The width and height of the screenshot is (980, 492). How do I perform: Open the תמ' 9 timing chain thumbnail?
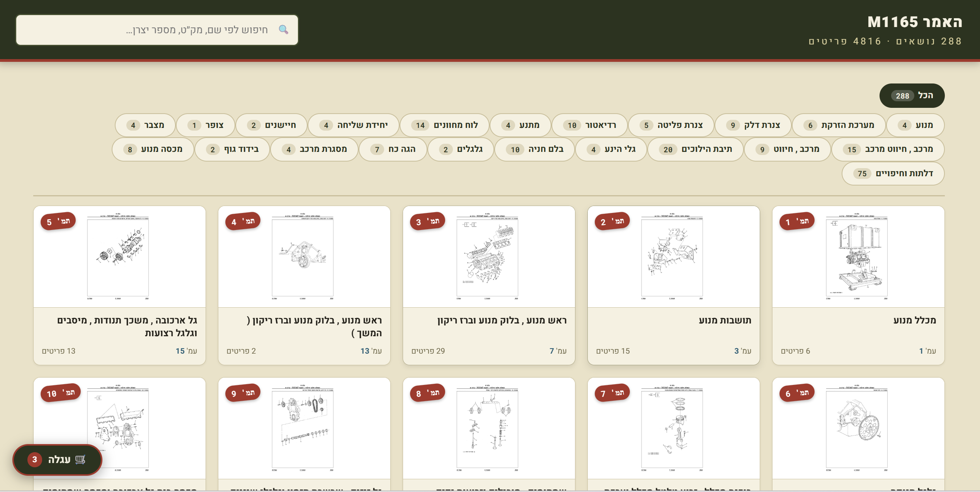(x=303, y=429)
